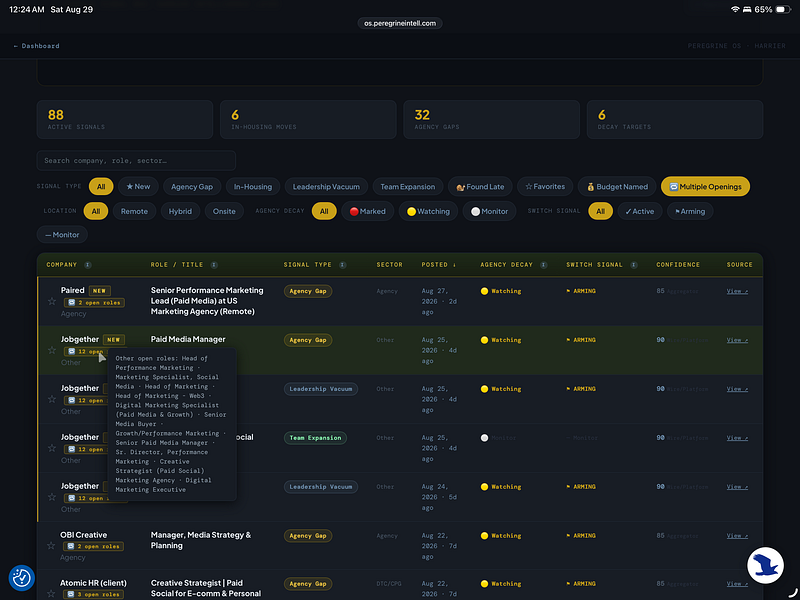Star the Paired company row
Image resolution: width=800 pixels, height=600 pixels.
[52, 302]
